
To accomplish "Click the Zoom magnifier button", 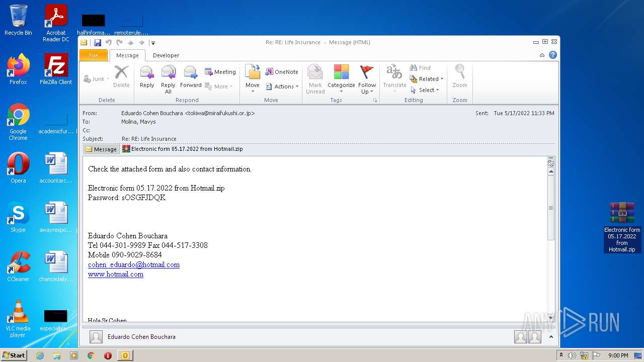I will 460,77.
